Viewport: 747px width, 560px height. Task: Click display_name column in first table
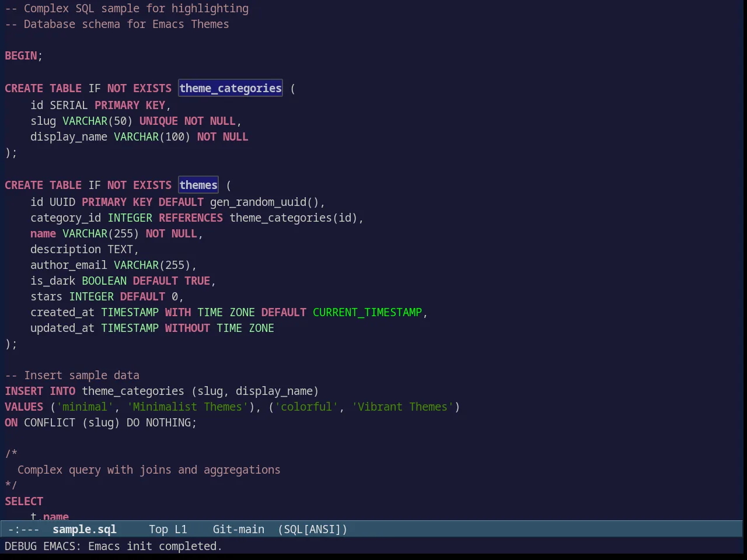click(x=69, y=136)
